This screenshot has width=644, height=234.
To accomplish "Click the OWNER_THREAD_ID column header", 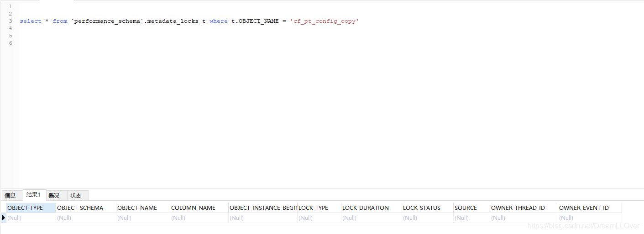I will point(524,208).
